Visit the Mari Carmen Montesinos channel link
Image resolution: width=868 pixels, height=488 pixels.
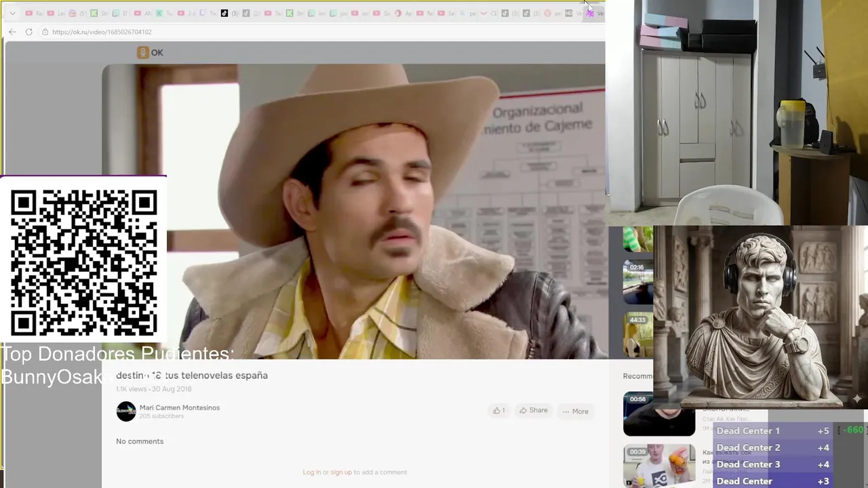click(x=180, y=407)
